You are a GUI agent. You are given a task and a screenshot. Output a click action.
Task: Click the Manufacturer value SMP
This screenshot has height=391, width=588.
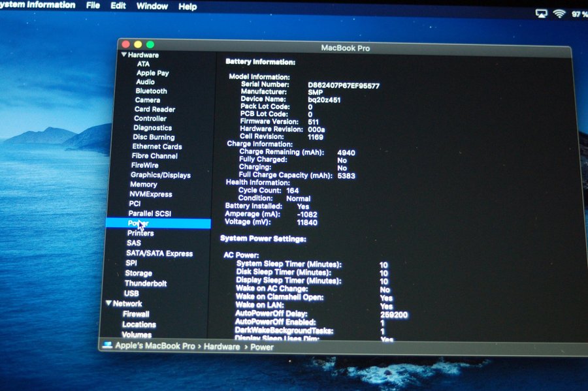coord(316,93)
